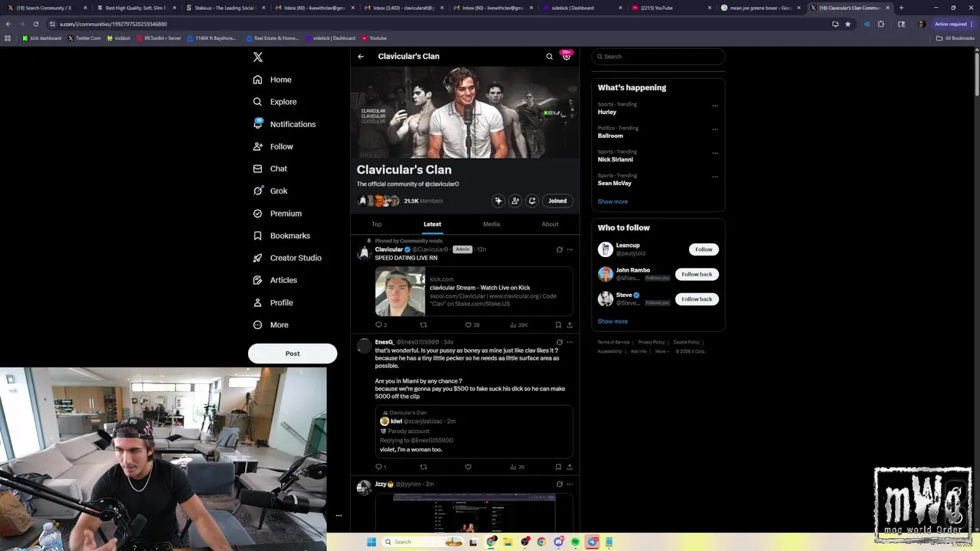Open Spotify from the taskbar
Image resolution: width=980 pixels, height=551 pixels.
pos(575,542)
